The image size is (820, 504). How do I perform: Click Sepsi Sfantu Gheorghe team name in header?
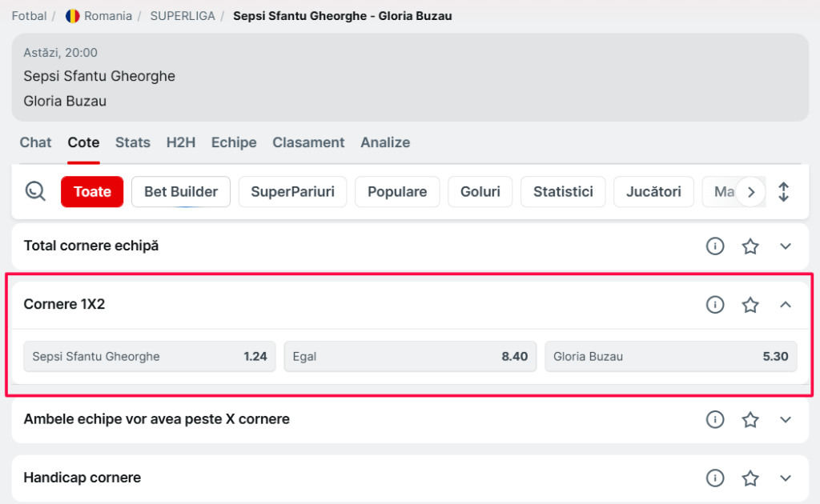click(x=99, y=76)
